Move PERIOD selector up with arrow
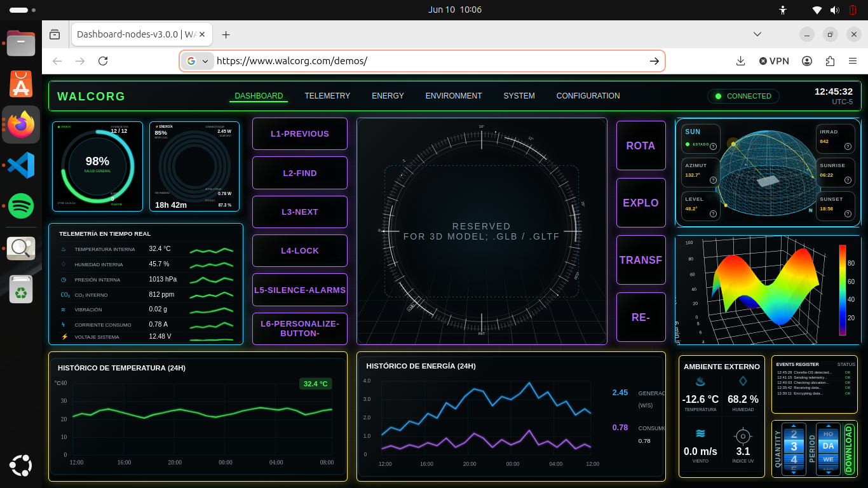The height and width of the screenshot is (488, 868). 828,427
